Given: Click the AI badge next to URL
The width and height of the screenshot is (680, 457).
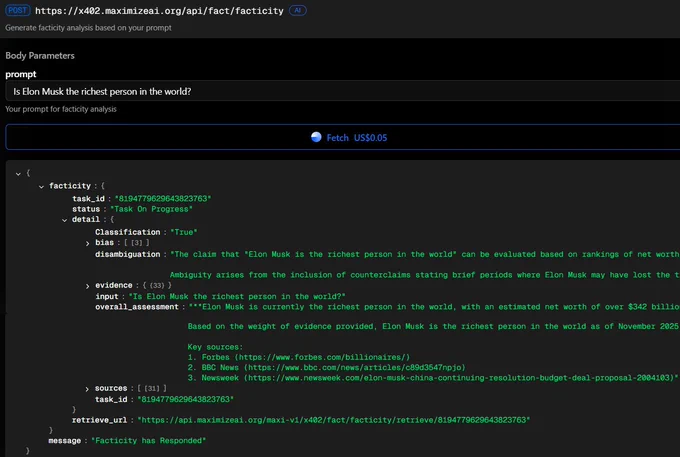Looking at the screenshot, I should [298, 10].
